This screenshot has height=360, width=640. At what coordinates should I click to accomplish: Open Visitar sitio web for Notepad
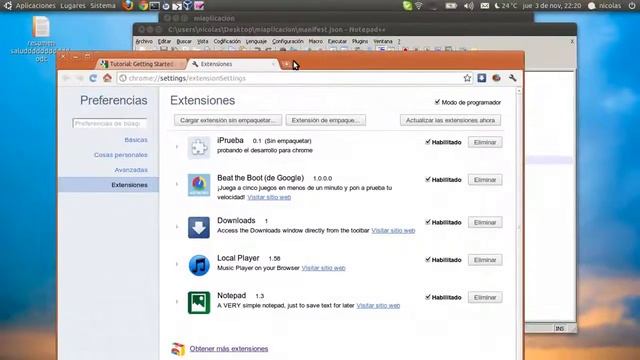pos(378,306)
